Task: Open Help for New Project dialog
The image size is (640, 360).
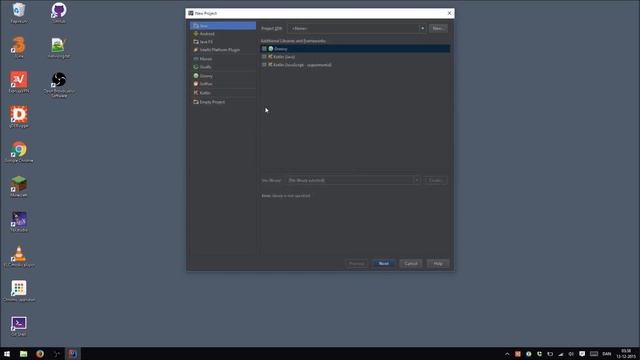Action: coord(438,264)
